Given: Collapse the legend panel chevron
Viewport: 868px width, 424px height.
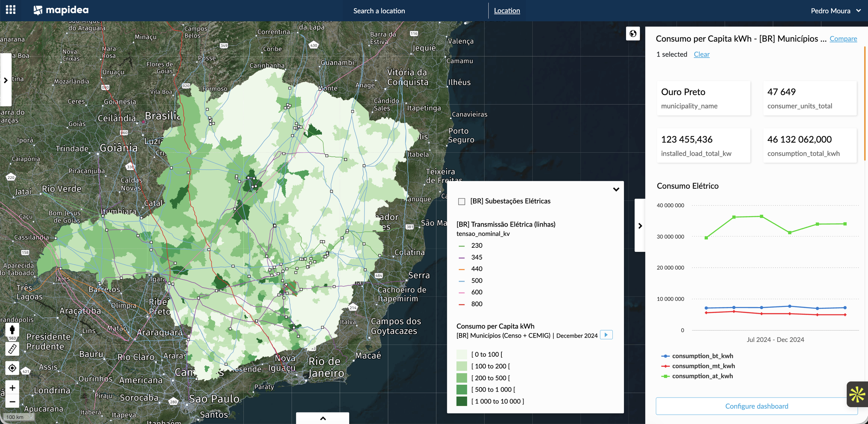Looking at the screenshot, I should point(616,189).
